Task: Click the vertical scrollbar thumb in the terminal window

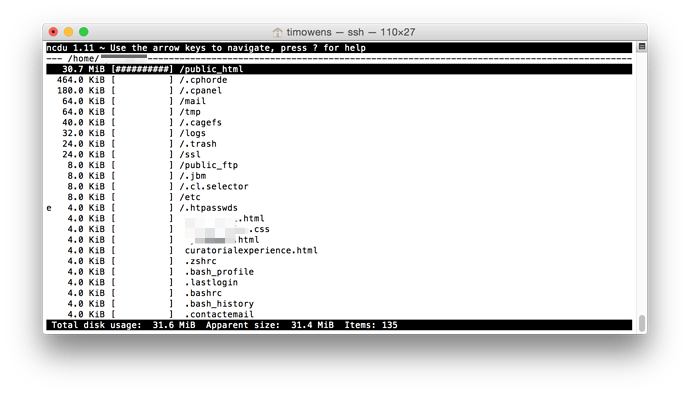Action: coord(642,324)
